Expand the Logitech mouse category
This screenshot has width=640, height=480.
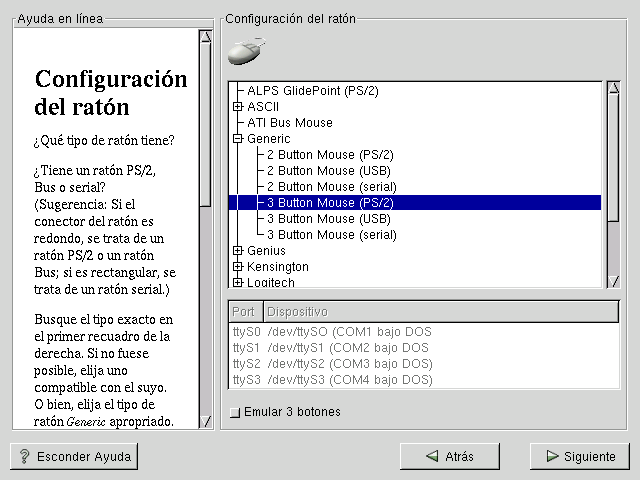point(238,283)
